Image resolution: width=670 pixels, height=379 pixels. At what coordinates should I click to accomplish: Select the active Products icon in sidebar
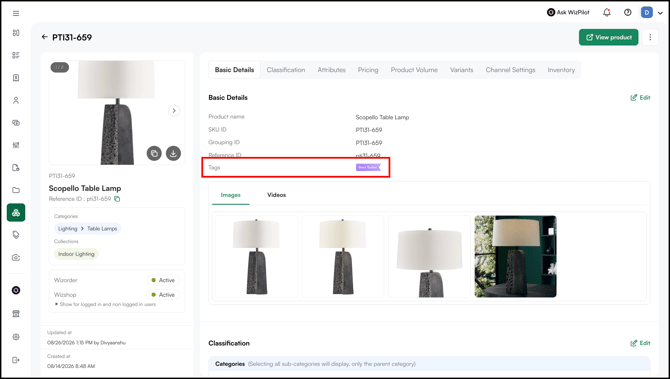16,212
